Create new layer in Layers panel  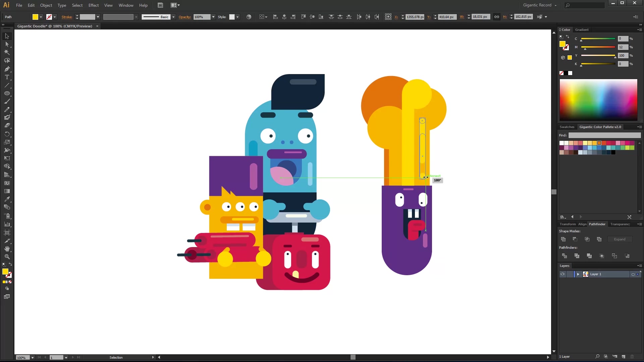(x=624, y=357)
